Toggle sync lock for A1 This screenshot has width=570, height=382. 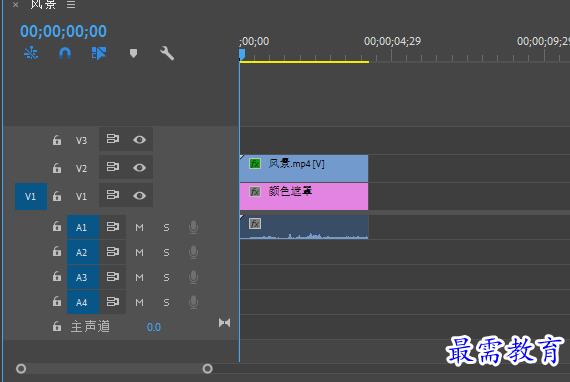[x=113, y=227]
